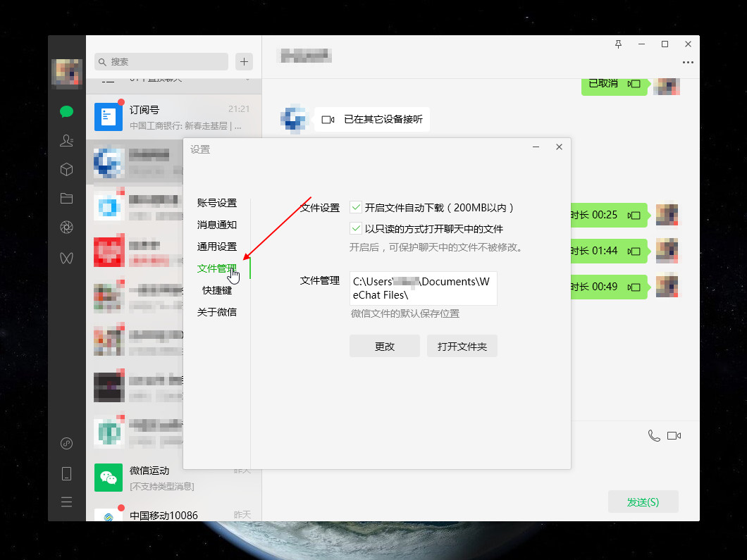Click the 打开文件夹 button
The image size is (747, 560).
462,346
